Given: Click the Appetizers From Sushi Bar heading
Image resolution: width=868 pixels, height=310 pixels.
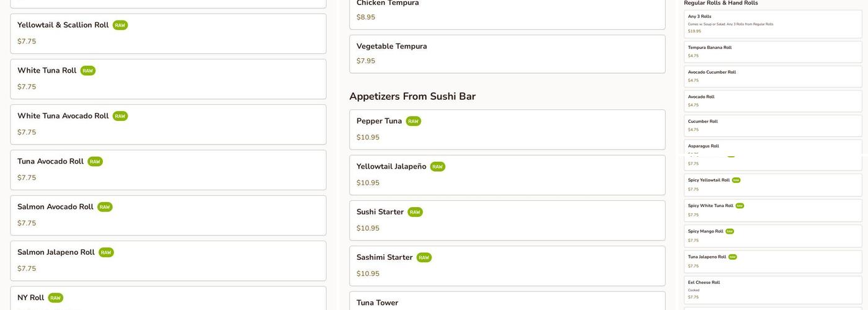Looking at the screenshot, I should pos(412,97).
